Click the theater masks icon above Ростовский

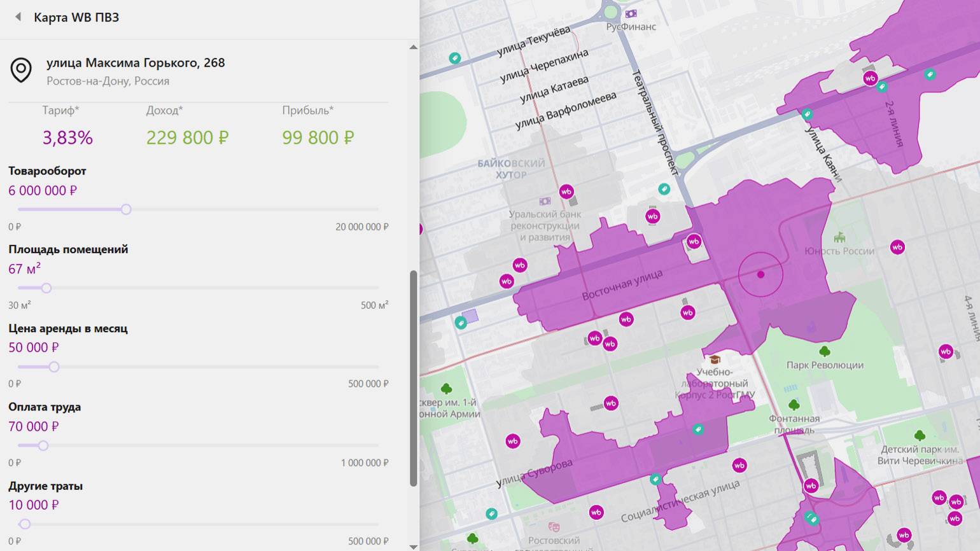pyautogui.click(x=554, y=527)
